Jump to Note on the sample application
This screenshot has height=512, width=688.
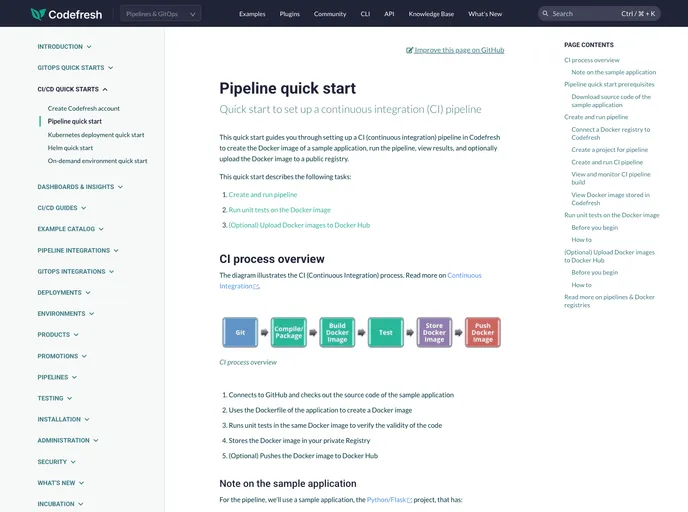[x=614, y=72]
